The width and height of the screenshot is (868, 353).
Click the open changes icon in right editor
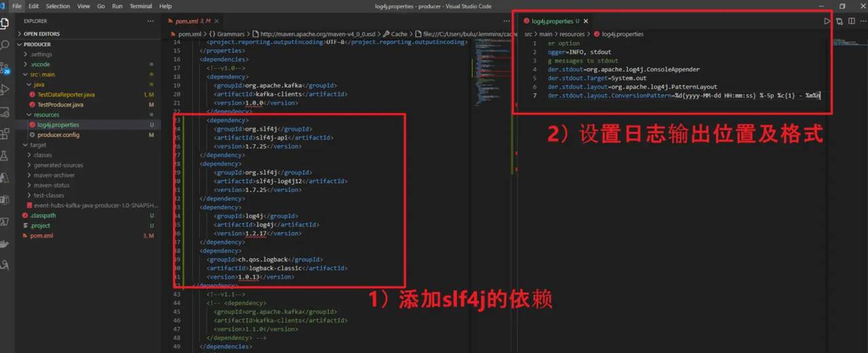tap(840, 21)
